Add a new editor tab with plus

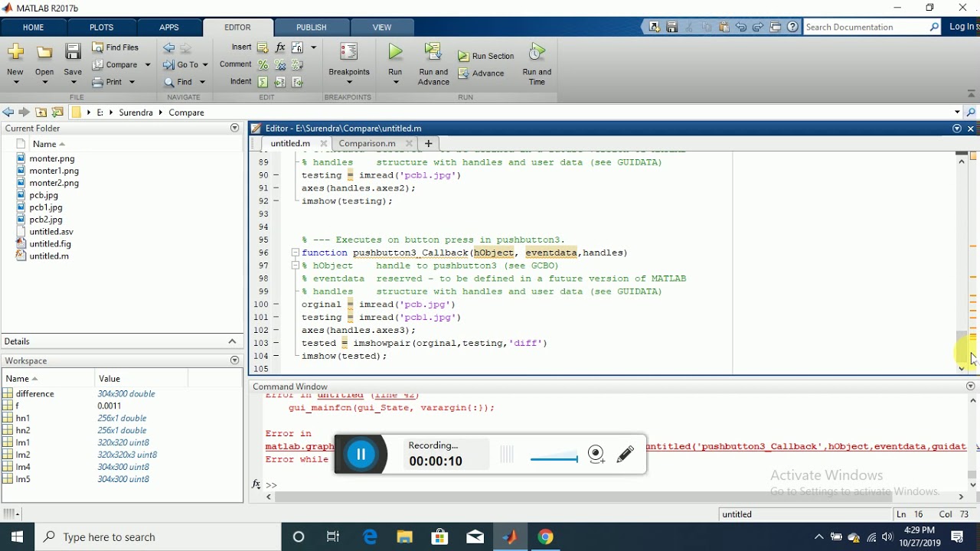tap(428, 143)
